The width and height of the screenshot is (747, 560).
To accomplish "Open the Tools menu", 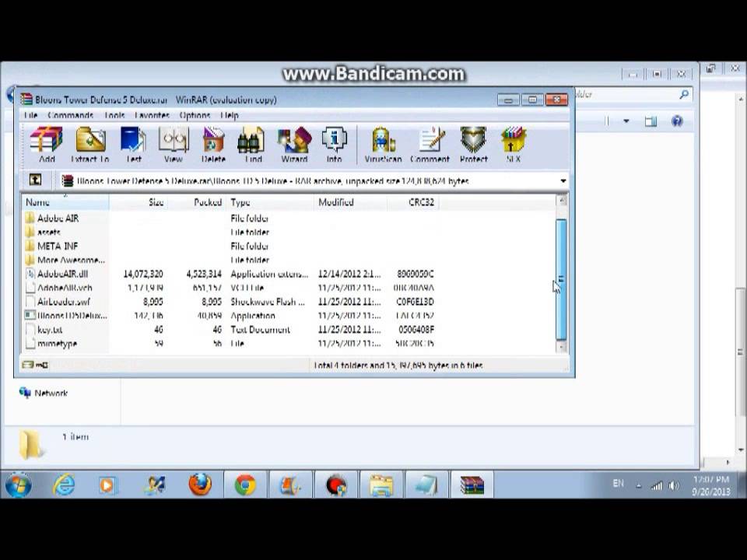I will 114,115.
